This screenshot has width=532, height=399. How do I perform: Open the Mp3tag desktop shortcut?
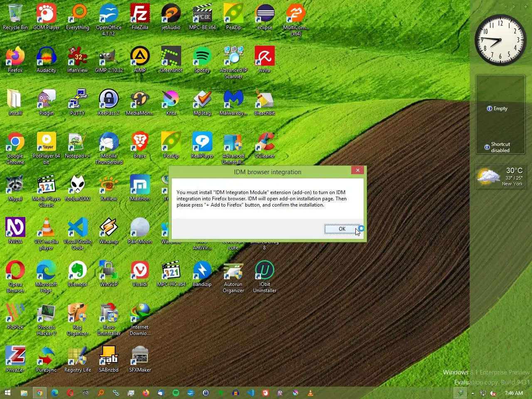click(x=202, y=103)
